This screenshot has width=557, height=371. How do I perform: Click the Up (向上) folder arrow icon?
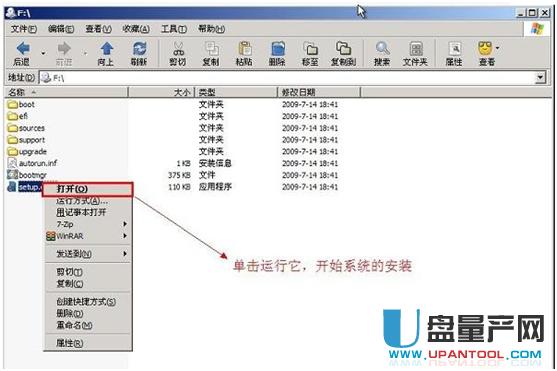tap(106, 49)
